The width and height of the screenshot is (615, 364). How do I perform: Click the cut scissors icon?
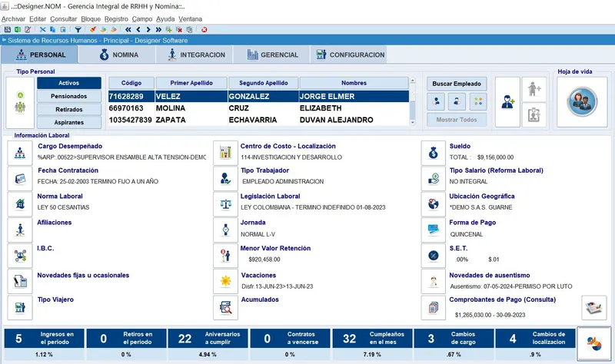click(43, 29)
